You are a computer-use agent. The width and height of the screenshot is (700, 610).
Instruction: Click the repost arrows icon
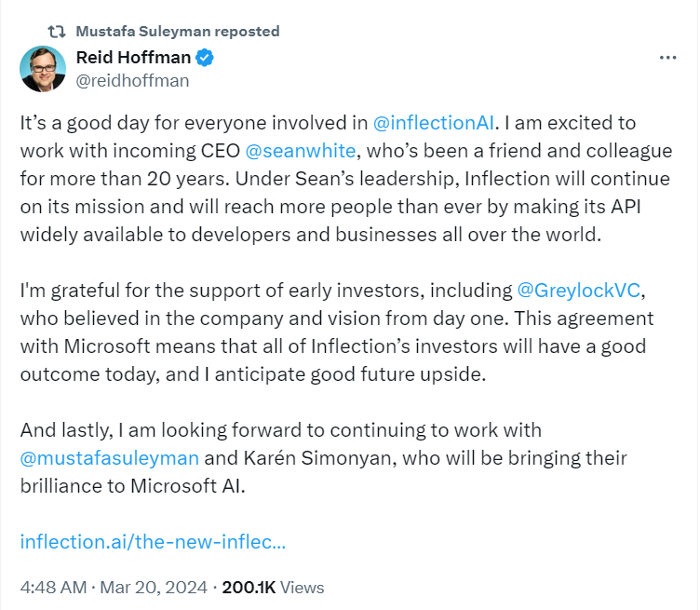[x=57, y=31]
